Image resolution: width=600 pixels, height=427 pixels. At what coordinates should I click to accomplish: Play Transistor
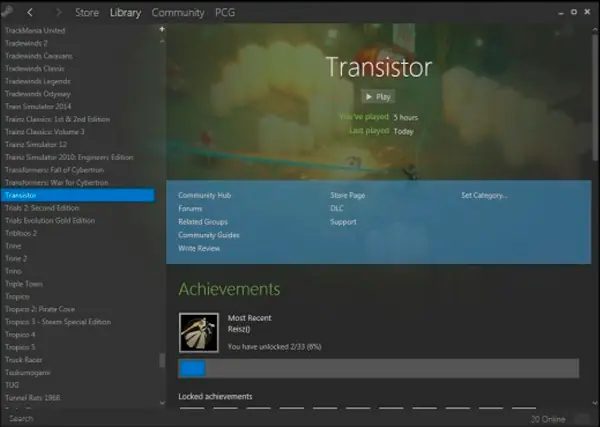click(378, 97)
